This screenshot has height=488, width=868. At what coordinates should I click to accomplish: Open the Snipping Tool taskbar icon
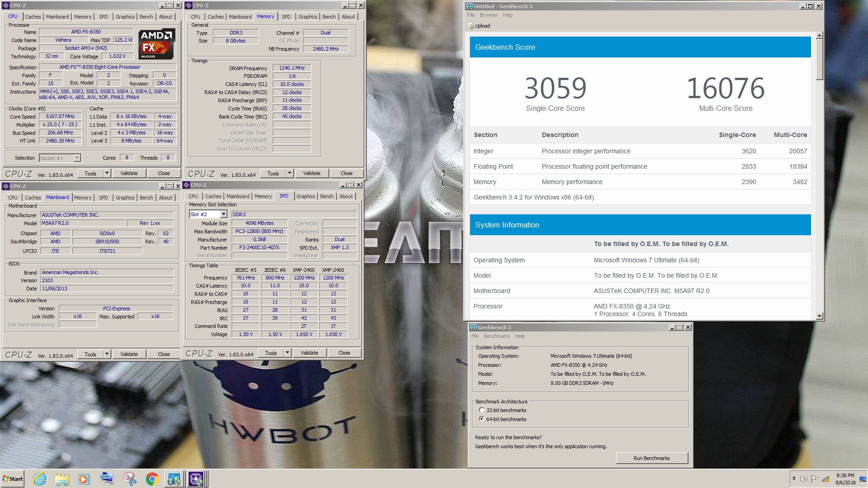pyautogui.click(x=129, y=479)
